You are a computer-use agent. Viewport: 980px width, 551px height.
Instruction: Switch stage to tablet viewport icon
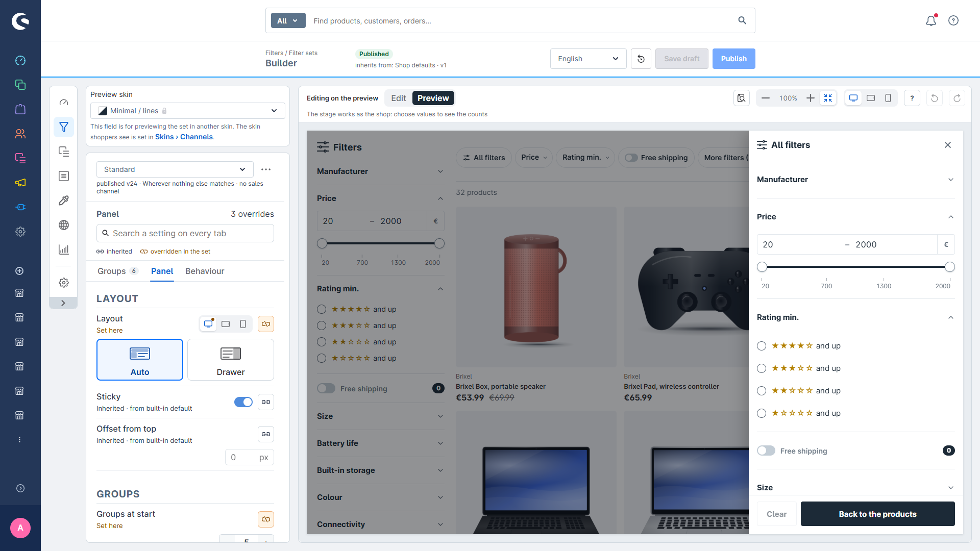coord(871,98)
